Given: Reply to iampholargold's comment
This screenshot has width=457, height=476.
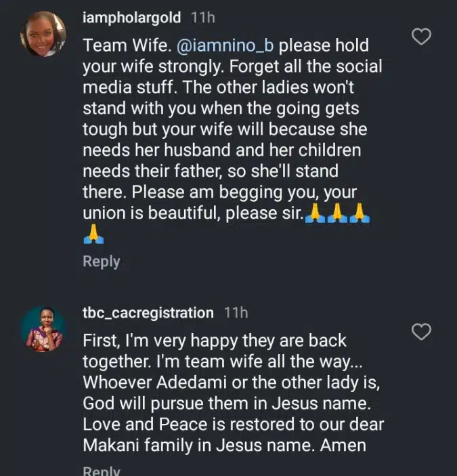Looking at the screenshot, I should [x=101, y=261].
